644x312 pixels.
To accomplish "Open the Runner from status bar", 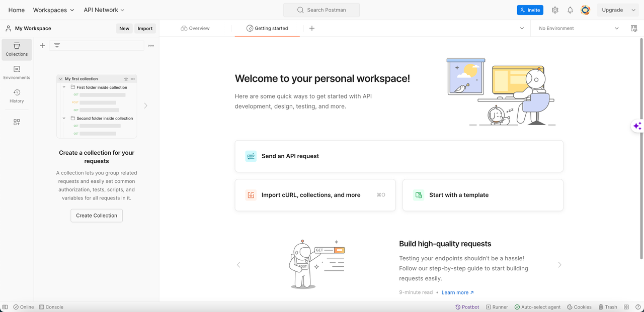I will tap(497, 307).
